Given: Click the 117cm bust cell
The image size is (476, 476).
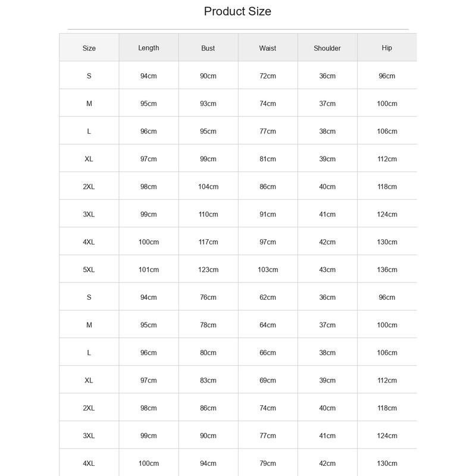Looking at the screenshot, I should 208,242.
